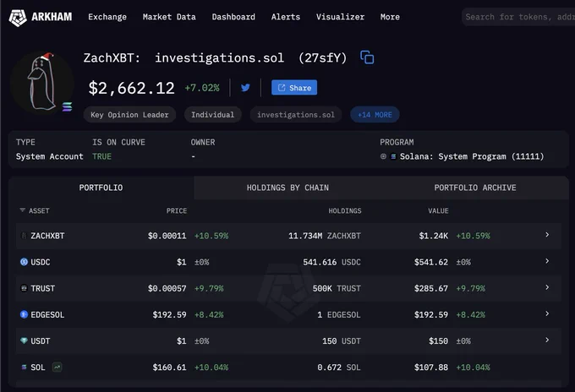Sort by the HOLDINGS column header

pos(345,210)
